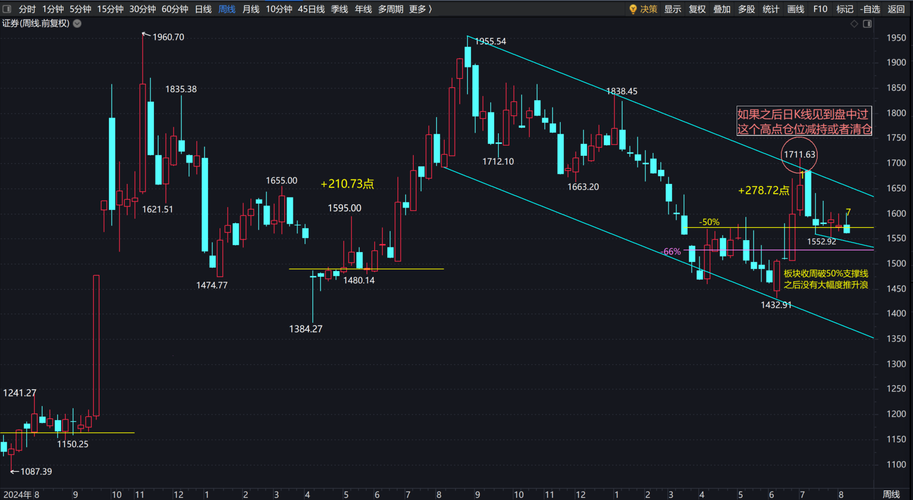The height and width of the screenshot is (500, 913).
Task: Click the 周线 label at bottom right
Action: (x=891, y=494)
